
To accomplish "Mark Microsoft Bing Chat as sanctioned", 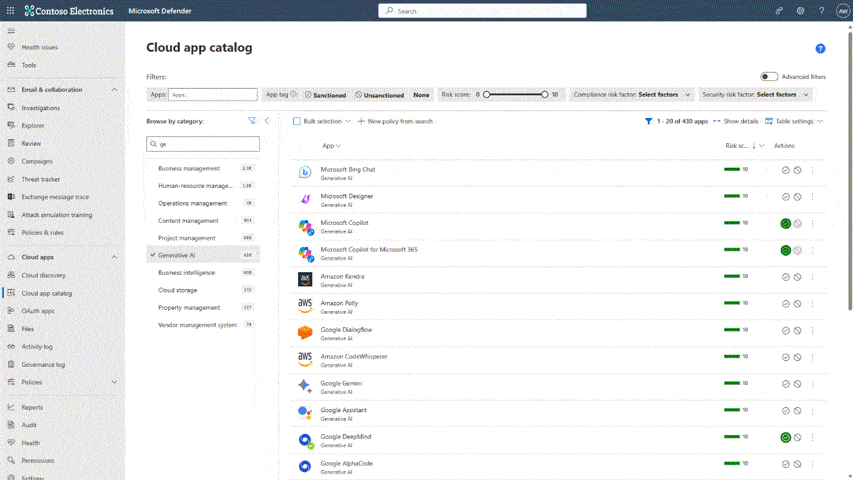I will [x=786, y=170].
